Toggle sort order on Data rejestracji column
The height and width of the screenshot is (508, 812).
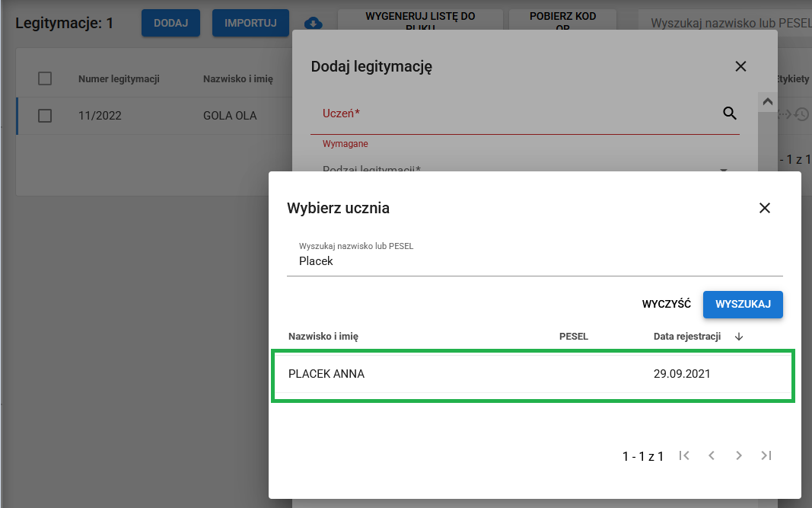[x=738, y=336]
